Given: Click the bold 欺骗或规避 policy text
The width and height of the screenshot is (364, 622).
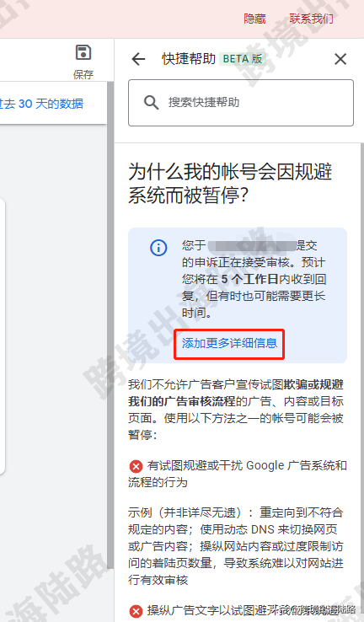Looking at the screenshot, I should point(313,384).
